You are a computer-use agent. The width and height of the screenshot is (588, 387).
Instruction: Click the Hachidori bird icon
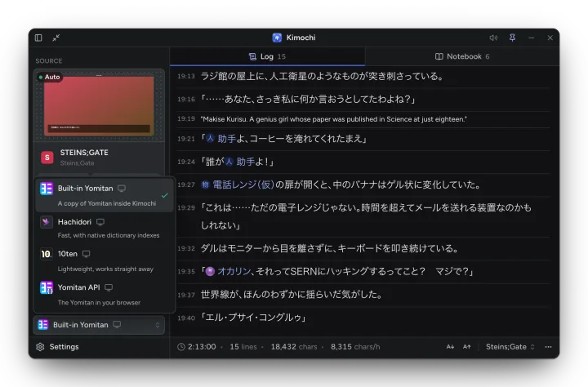coord(46,222)
